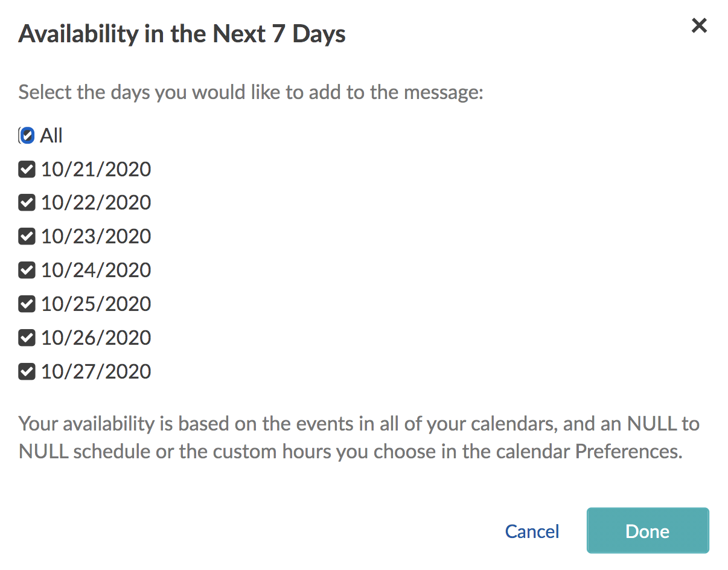Image resolution: width=728 pixels, height=570 pixels.
Task: Uncheck the 10/22/2020 availability day
Action: 27,202
